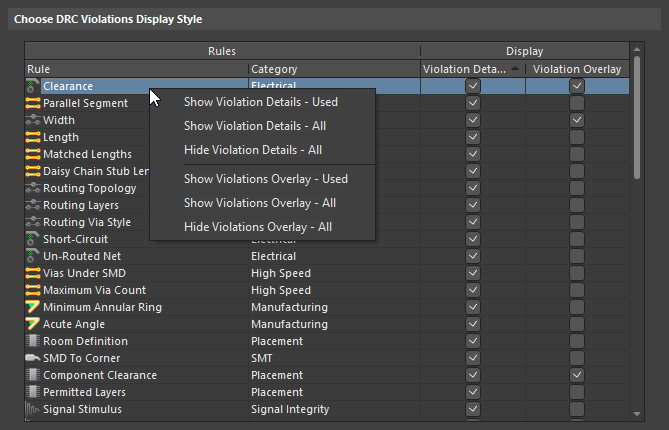Click the scrollbar down arrow
669x430 pixels.
click(637, 414)
